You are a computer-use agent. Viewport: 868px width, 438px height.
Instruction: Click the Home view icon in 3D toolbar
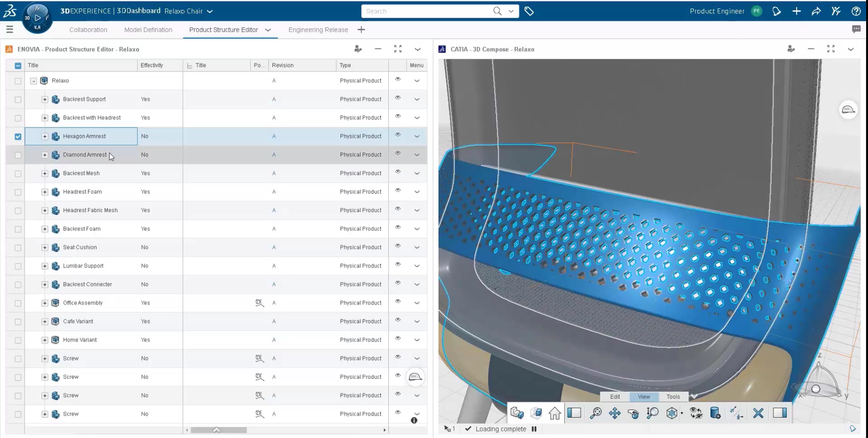click(x=555, y=413)
